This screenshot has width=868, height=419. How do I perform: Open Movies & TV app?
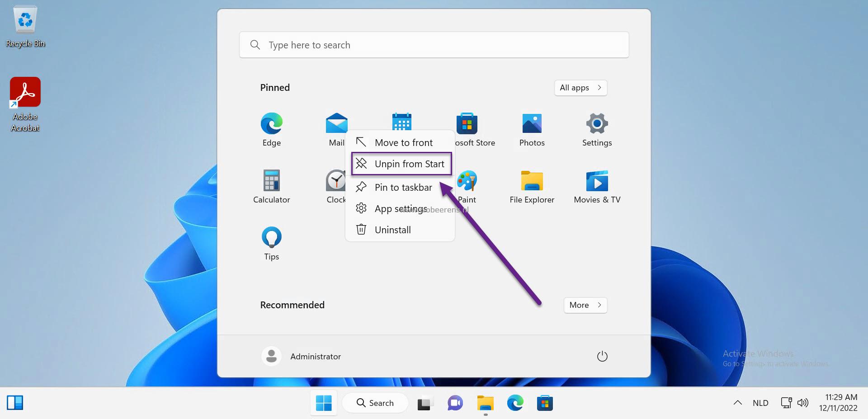tap(597, 187)
